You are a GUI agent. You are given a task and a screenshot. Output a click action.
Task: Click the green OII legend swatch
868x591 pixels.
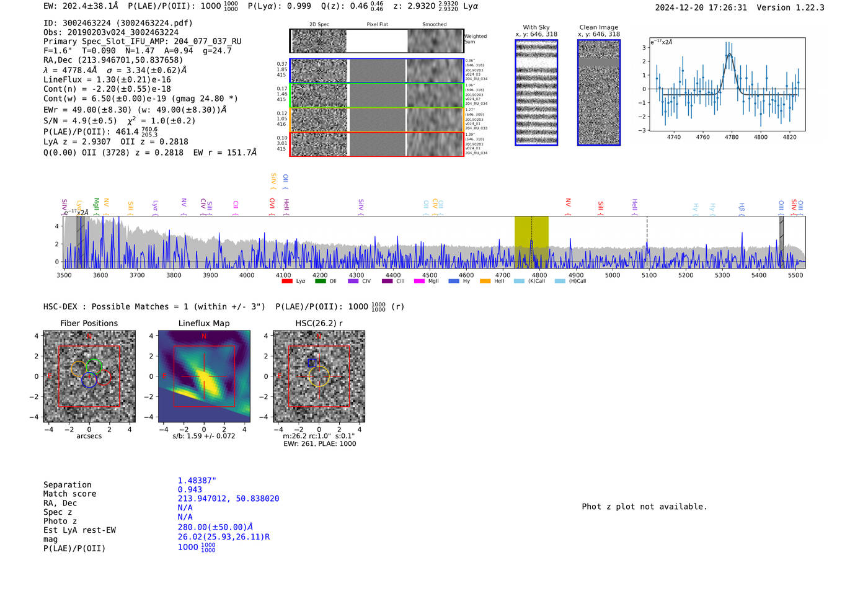point(320,282)
